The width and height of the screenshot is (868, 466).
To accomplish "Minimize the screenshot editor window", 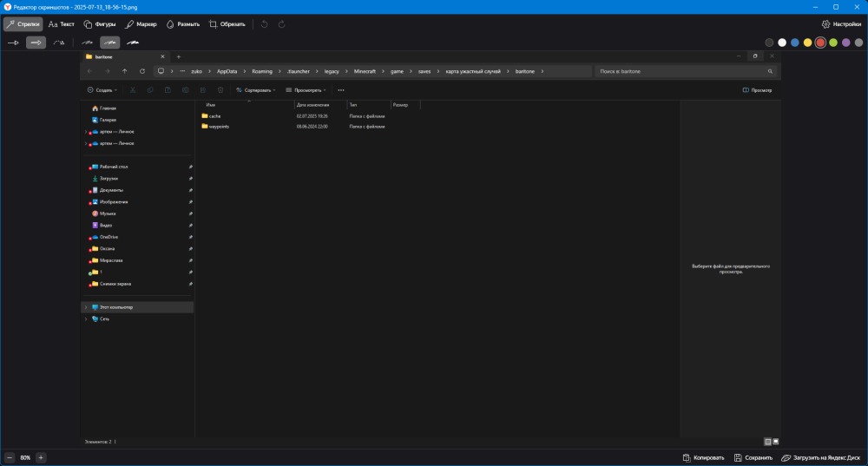I will click(815, 7).
